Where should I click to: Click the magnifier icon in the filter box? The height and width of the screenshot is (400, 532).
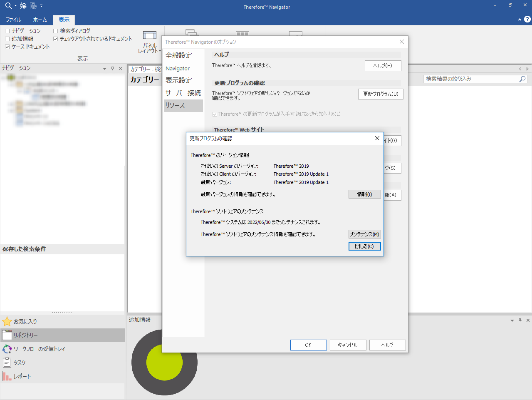tap(523, 79)
